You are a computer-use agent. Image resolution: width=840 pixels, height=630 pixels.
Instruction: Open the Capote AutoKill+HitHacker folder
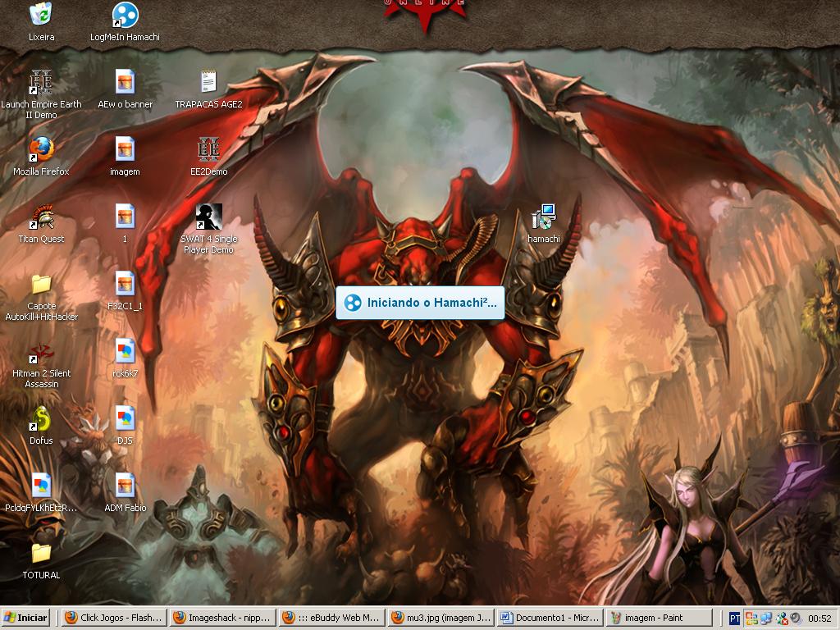tap(41, 284)
